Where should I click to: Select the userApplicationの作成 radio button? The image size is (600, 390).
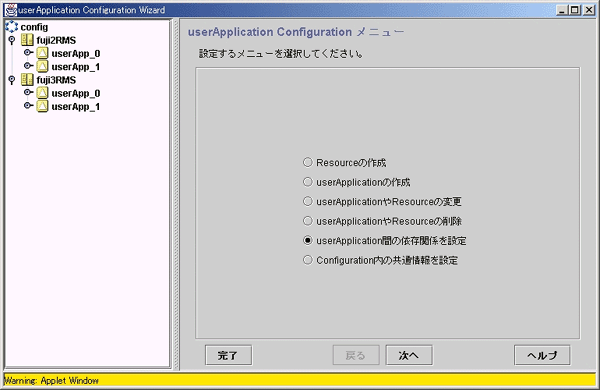(x=308, y=182)
